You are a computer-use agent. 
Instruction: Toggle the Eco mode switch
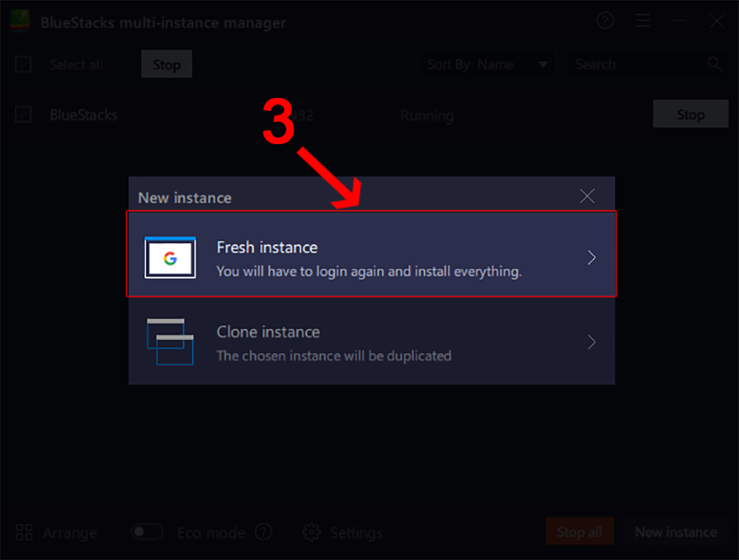coord(146,532)
